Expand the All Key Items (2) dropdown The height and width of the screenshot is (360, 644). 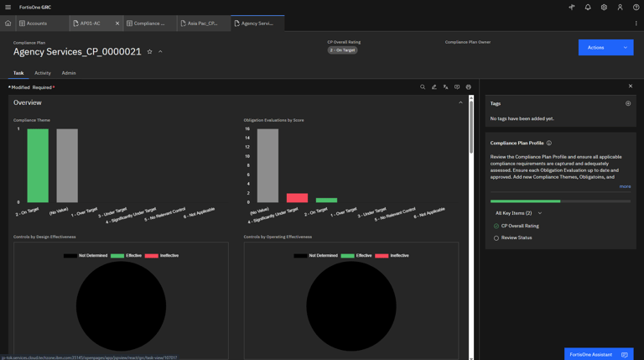pos(519,213)
